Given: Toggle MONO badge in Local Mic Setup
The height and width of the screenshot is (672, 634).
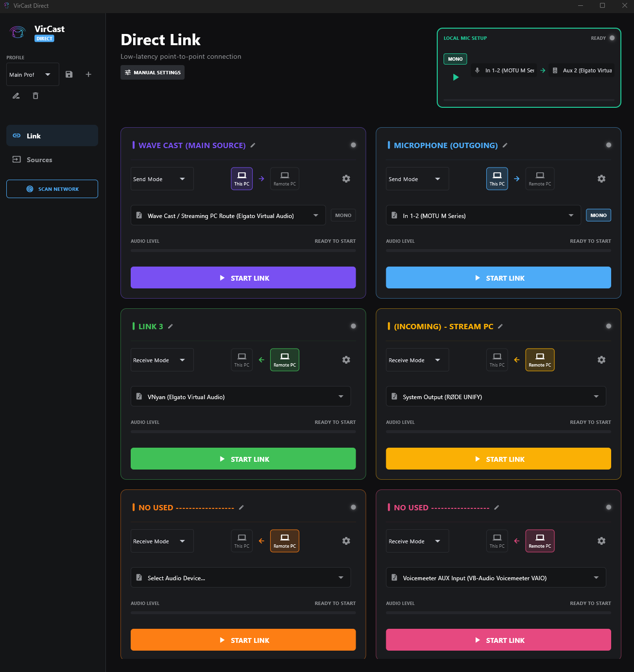Looking at the screenshot, I should click(455, 59).
